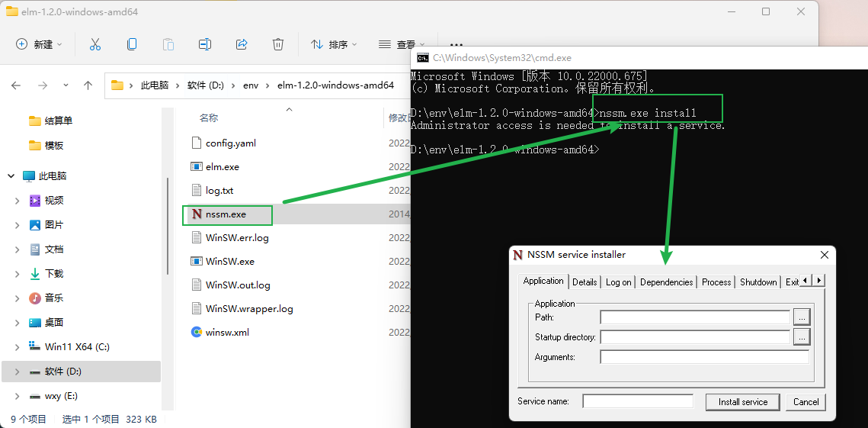Switch to the Log on tab in NSSM

618,282
